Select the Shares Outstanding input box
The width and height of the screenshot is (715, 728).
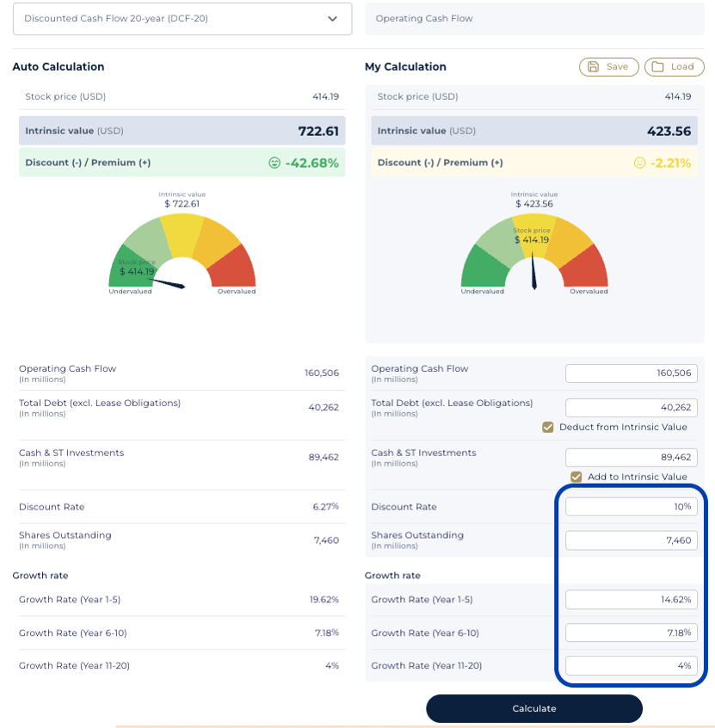[x=631, y=540]
